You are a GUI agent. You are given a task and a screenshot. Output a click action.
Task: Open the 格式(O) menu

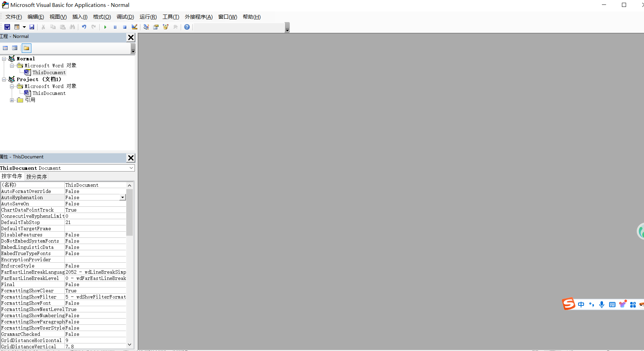(x=102, y=17)
